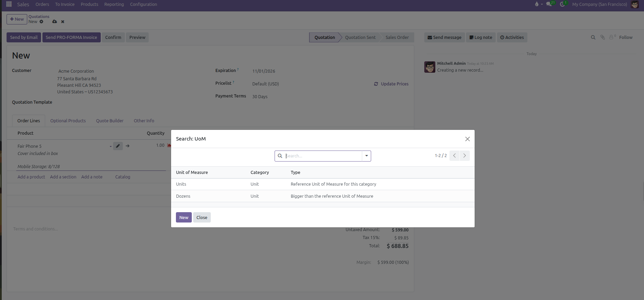The height and width of the screenshot is (300, 644).
Task: Follow this quotation
Action: point(626,37)
